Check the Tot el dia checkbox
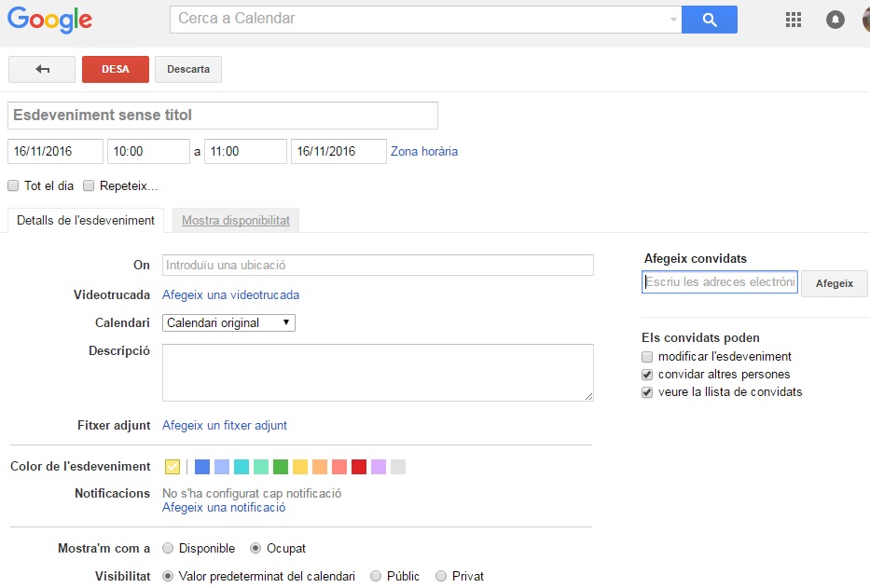Image resolution: width=870 pixels, height=588 pixels. [13, 185]
